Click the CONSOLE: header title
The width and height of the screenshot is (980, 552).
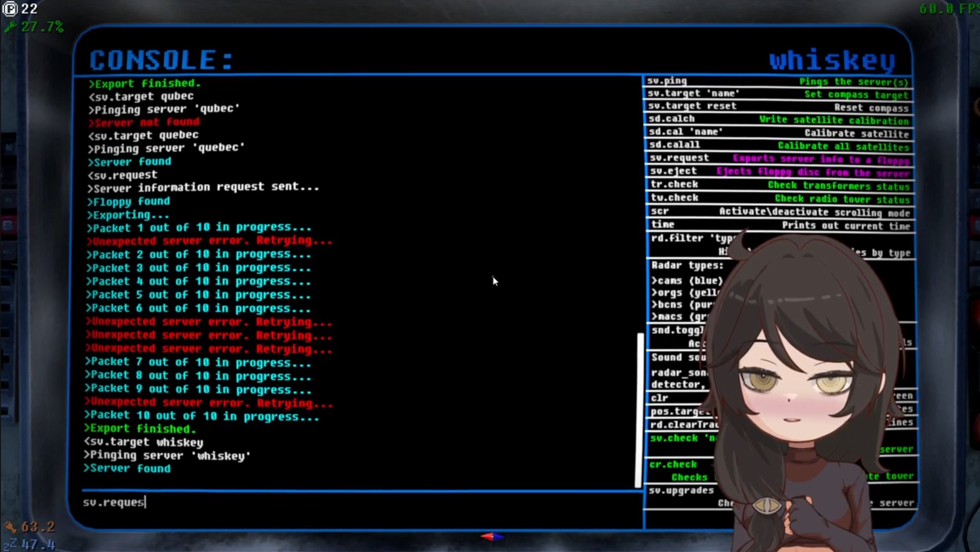click(x=161, y=60)
